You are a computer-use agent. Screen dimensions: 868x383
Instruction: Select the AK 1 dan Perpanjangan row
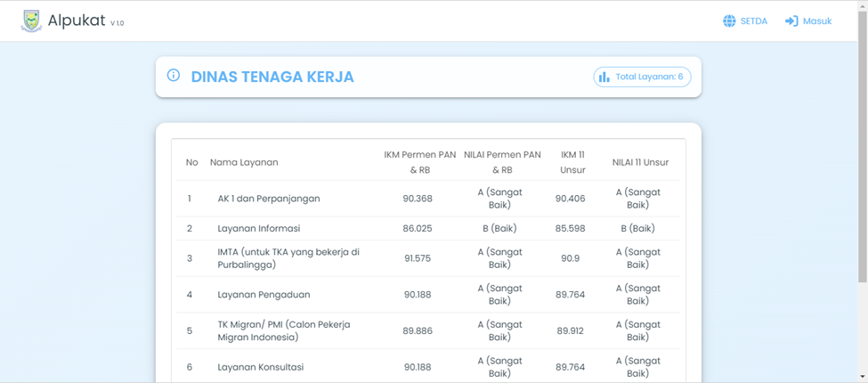coord(268,199)
